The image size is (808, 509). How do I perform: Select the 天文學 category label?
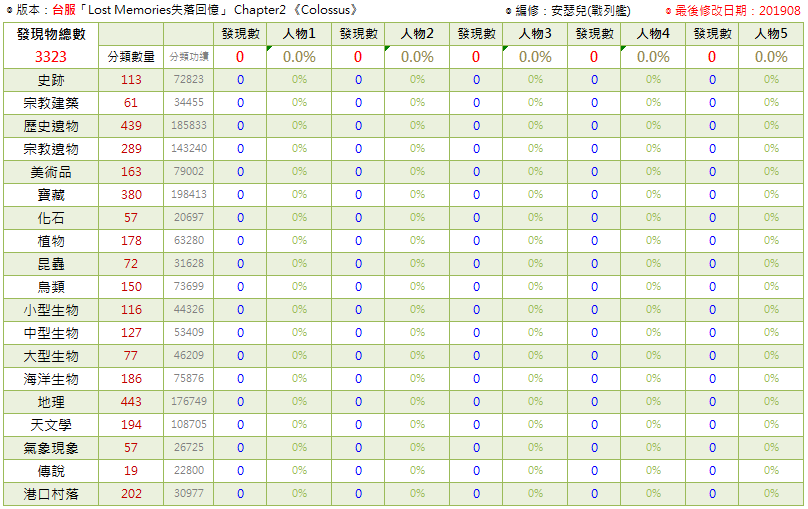point(50,425)
